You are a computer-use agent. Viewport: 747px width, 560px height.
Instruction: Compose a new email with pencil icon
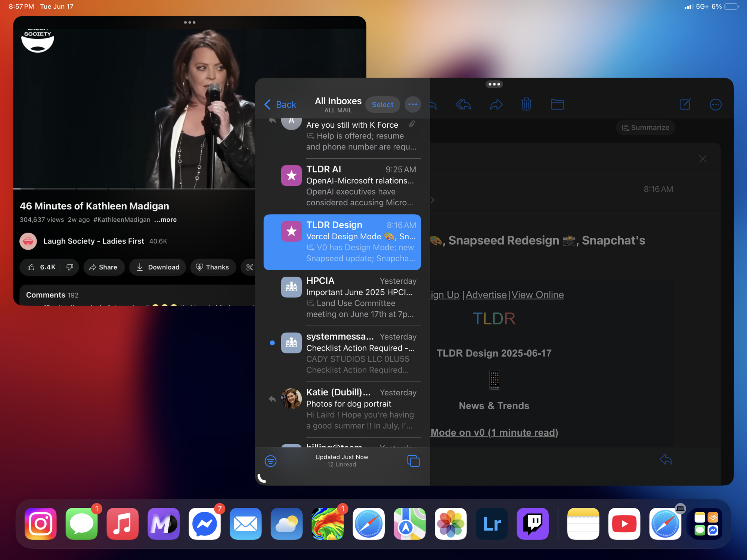tap(685, 105)
